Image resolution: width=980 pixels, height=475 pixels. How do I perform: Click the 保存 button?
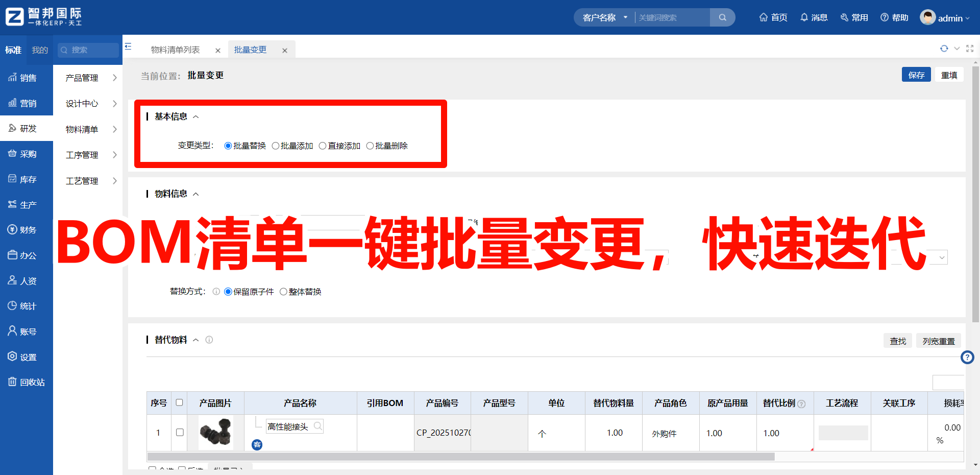[x=916, y=75]
